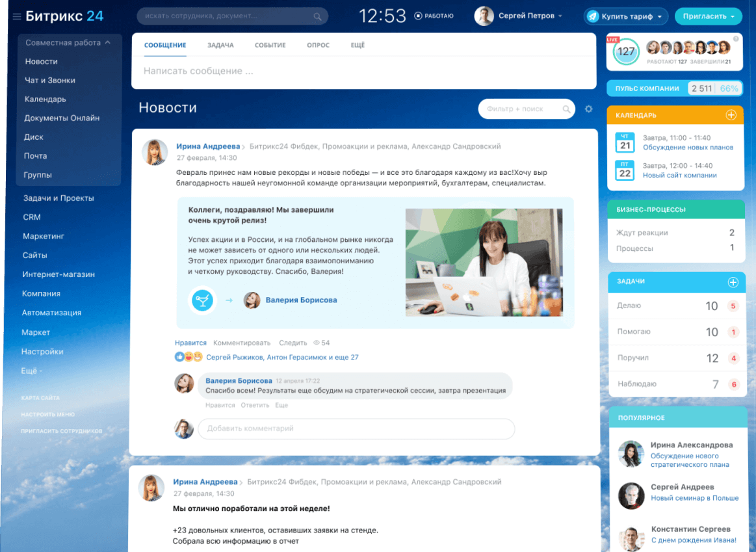Toggle the РАБОТАЮ work status
This screenshot has height=552, width=756.
click(x=434, y=16)
